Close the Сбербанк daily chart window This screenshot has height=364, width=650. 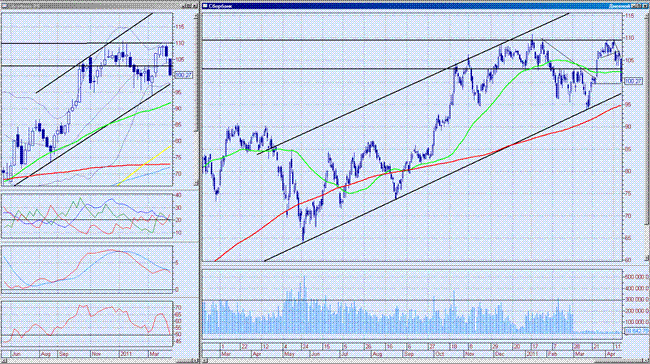645,6
